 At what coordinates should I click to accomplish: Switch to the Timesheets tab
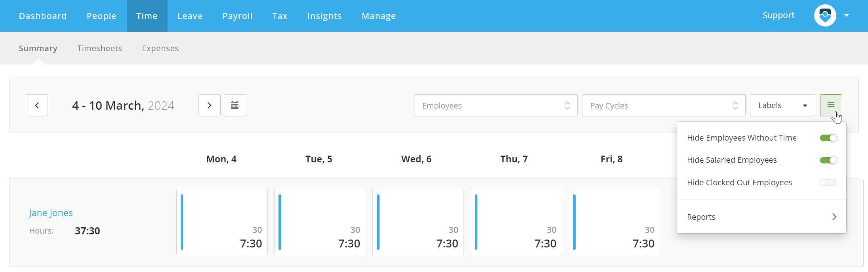coord(99,48)
